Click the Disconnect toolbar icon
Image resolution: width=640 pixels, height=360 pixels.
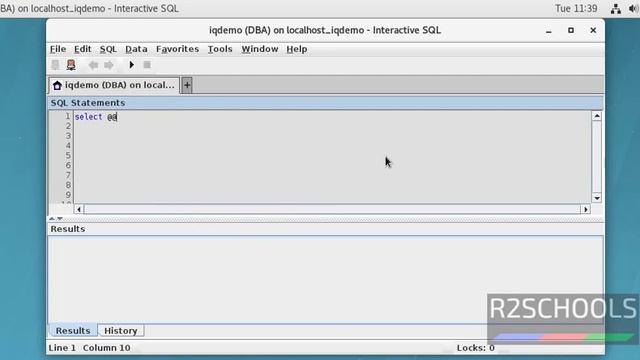pyautogui.click(x=71, y=65)
